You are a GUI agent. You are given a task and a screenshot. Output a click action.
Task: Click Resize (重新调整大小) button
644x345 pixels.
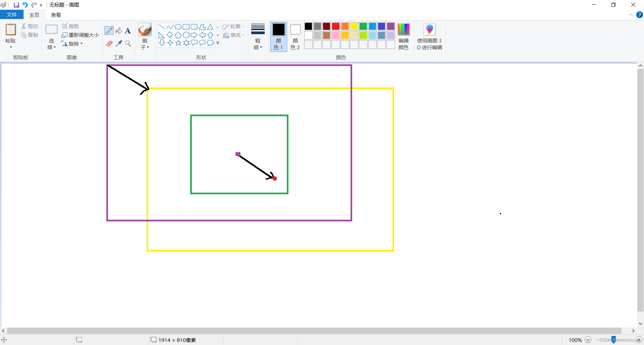[x=80, y=35]
